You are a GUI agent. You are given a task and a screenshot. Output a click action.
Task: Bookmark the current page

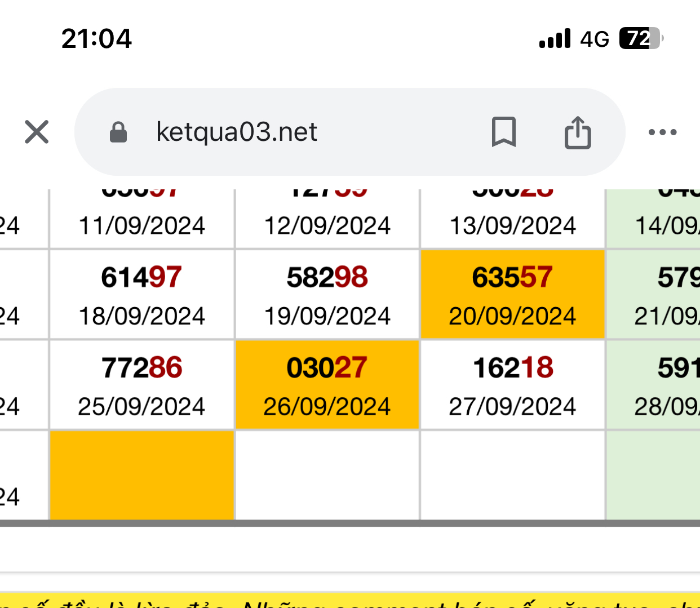point(503,132)
